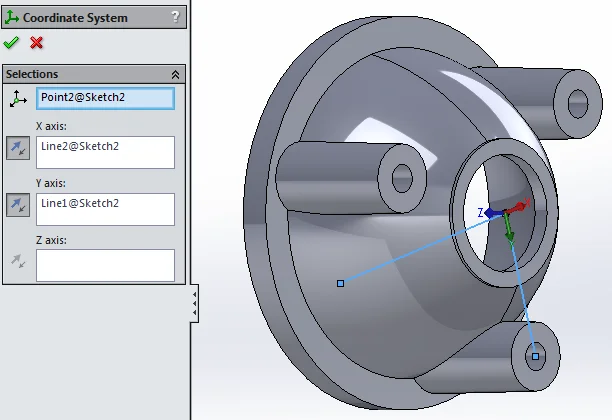The width and height of the screenshot is (612, 420).
Task: Click the origin icon beside Point2@Sketch2
Action: click(x=17, y=98)
